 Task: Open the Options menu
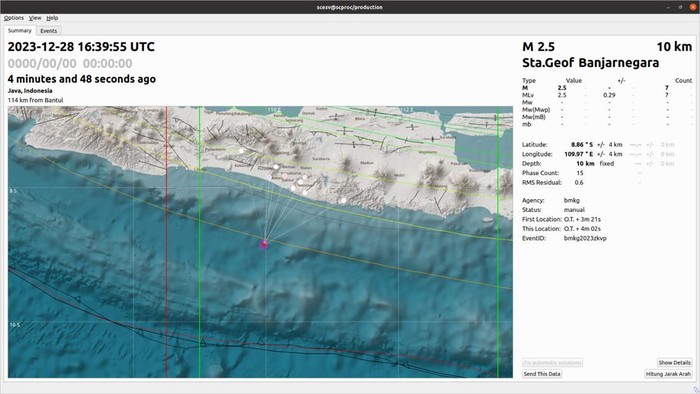point(14,18)
